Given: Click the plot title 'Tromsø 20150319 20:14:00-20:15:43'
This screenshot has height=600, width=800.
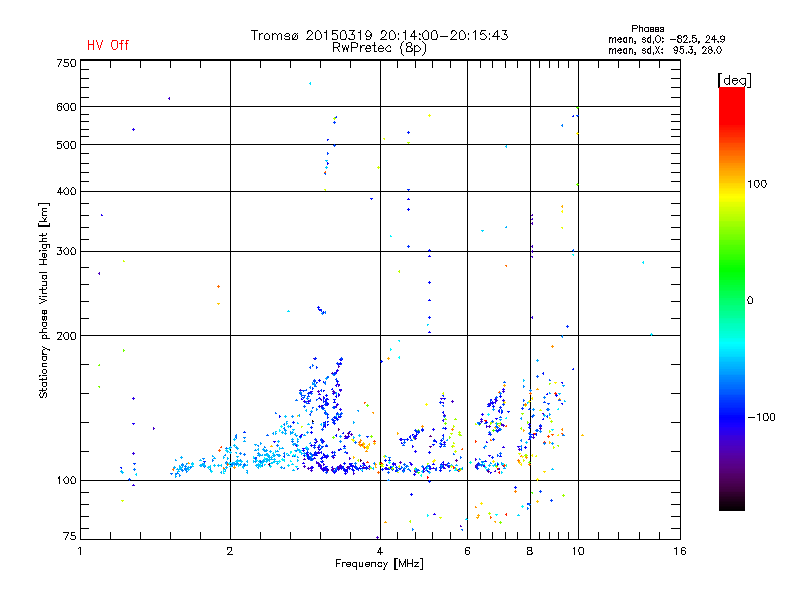Looking at the screenshot, I should coord(379,35).
